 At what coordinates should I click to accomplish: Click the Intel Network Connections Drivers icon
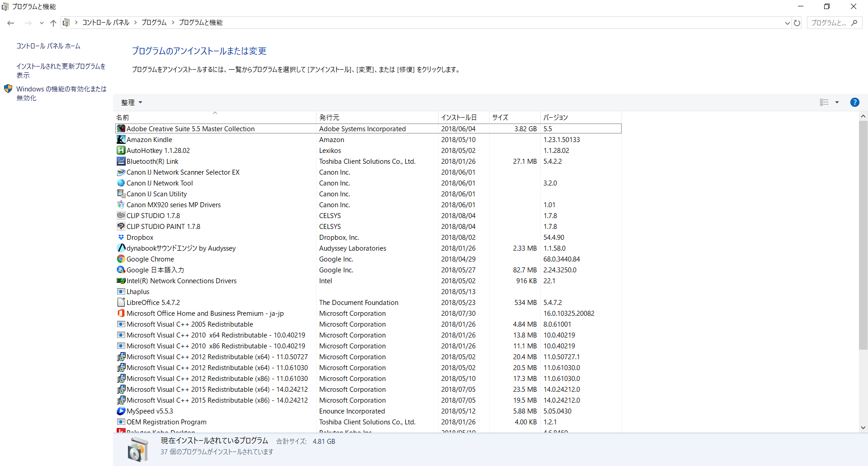121,281
